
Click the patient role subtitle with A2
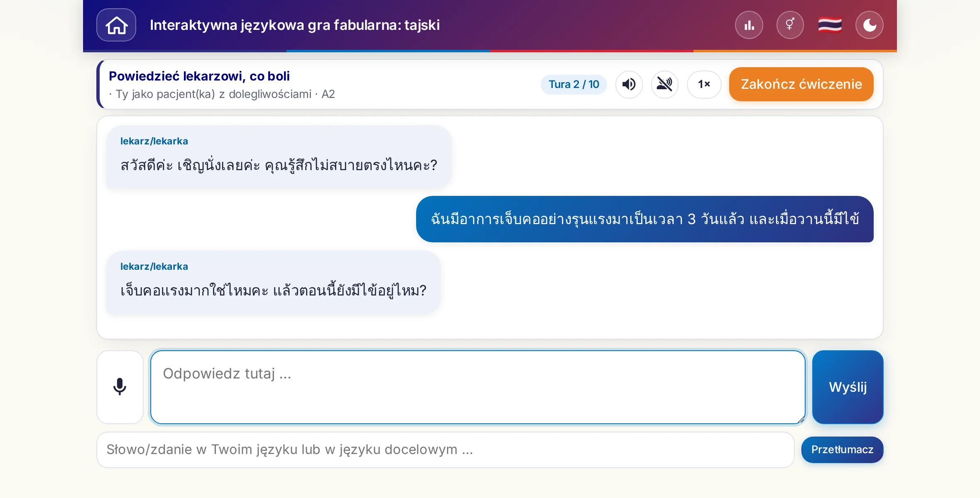point(222,94)
